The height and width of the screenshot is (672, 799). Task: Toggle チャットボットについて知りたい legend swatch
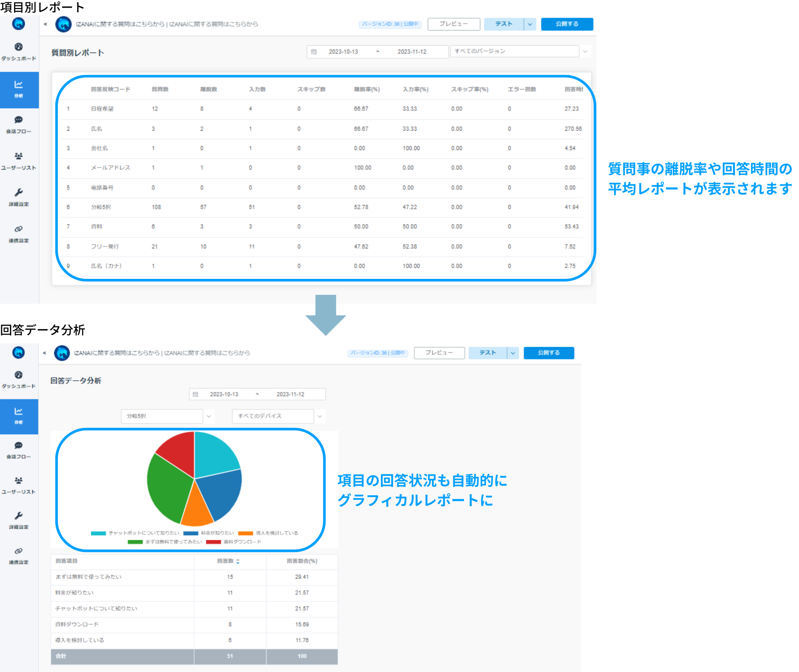pos(98,533)
